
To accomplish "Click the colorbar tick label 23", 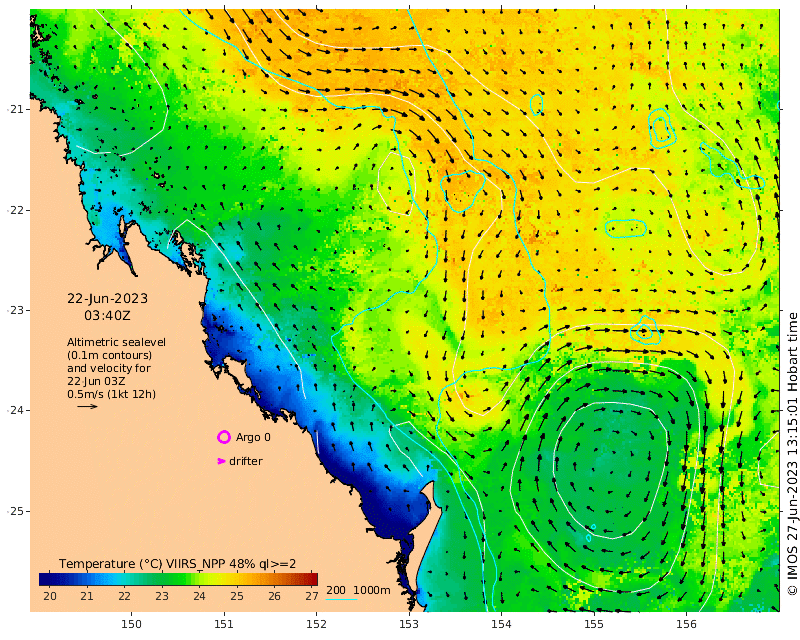I will click(x=162, y=596).
